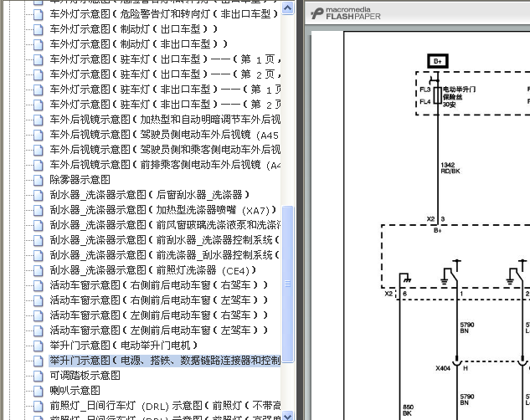
Task: Open 可调踏板示意图 entry
Action: (85, 376)
